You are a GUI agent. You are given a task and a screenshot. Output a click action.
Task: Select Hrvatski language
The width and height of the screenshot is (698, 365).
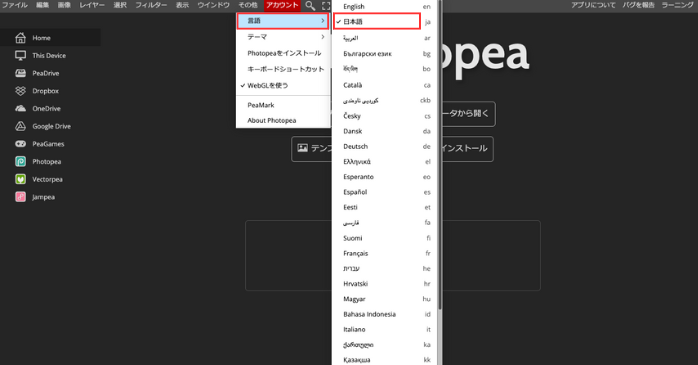tap(385, 284)
